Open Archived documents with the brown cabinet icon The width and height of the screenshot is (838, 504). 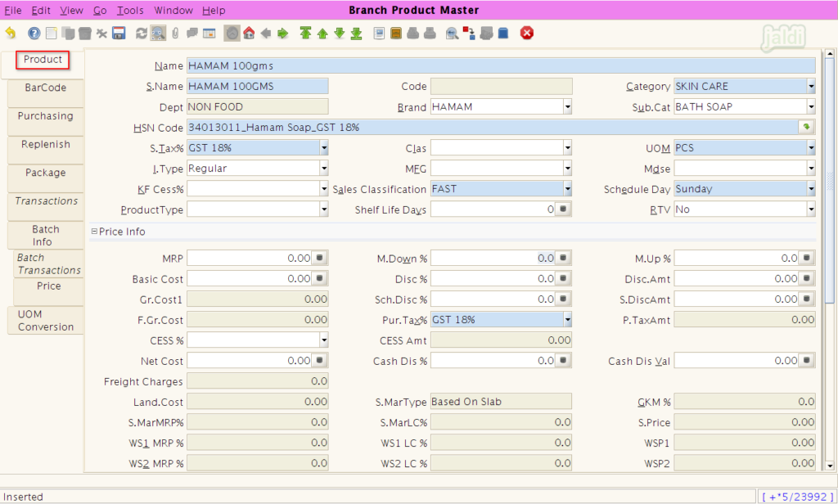pyautogui.click(x=396, y=34)
